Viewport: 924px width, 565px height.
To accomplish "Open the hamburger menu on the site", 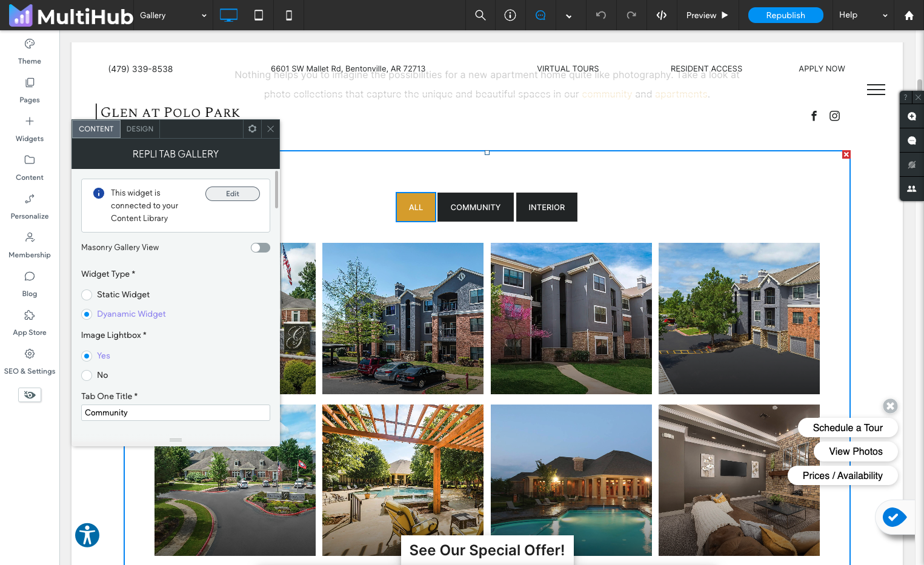I will pyautogui.click(x=876, y=90).
